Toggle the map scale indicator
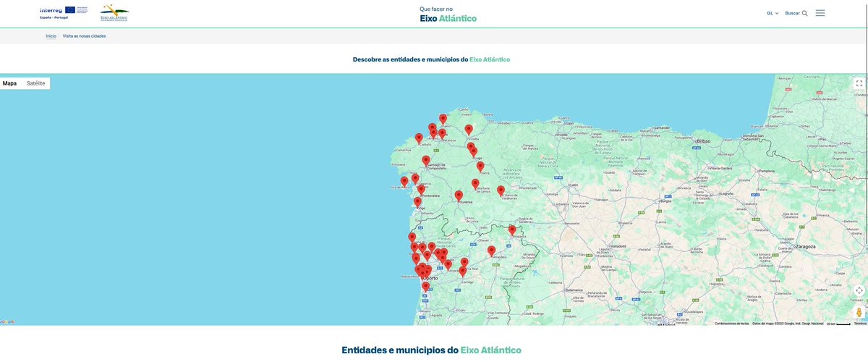Image resolution: width=868 pixels, height=362 pixels. point(839,324)
